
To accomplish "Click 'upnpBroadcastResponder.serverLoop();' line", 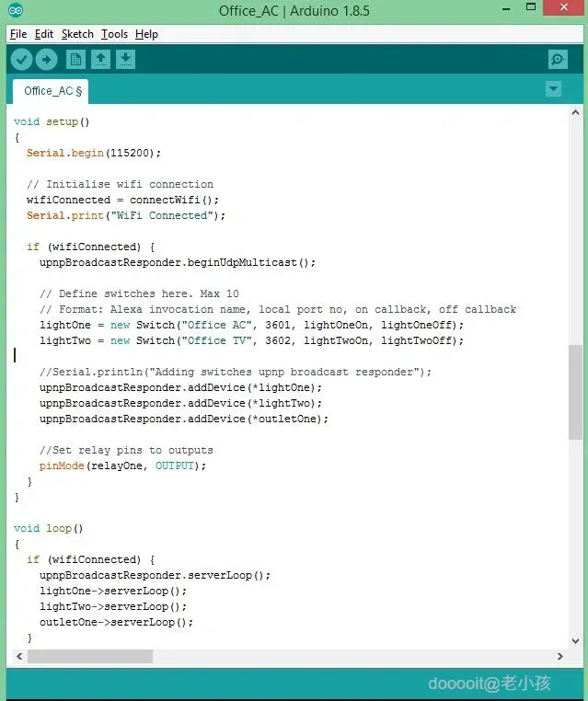I will point(156,575).
